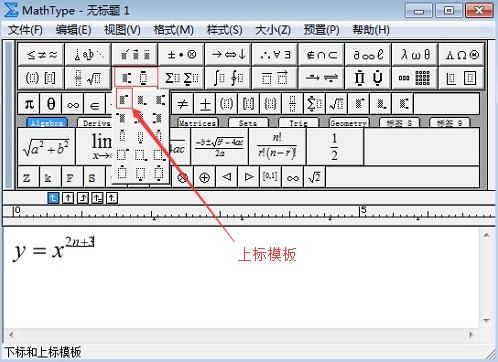Click the vertical scrollbar up arrow
This screenshot has height=362, width=498.
(486, 236)
